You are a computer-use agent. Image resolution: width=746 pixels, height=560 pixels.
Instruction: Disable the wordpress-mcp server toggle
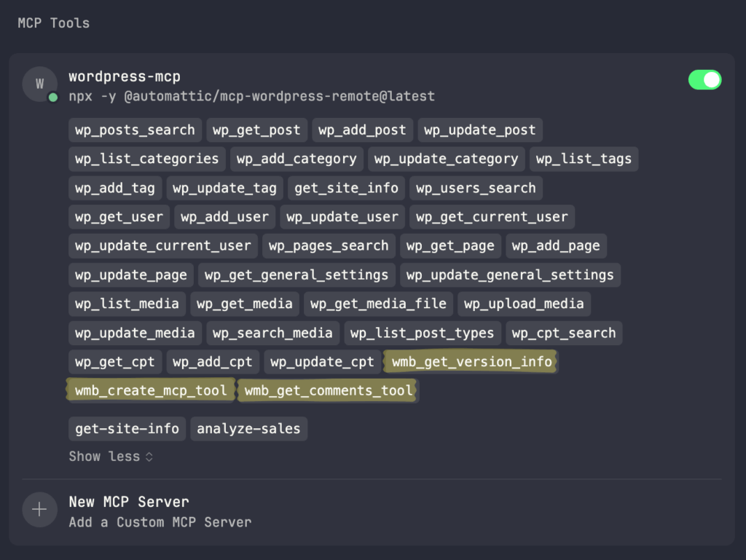[x=704, y=80]
